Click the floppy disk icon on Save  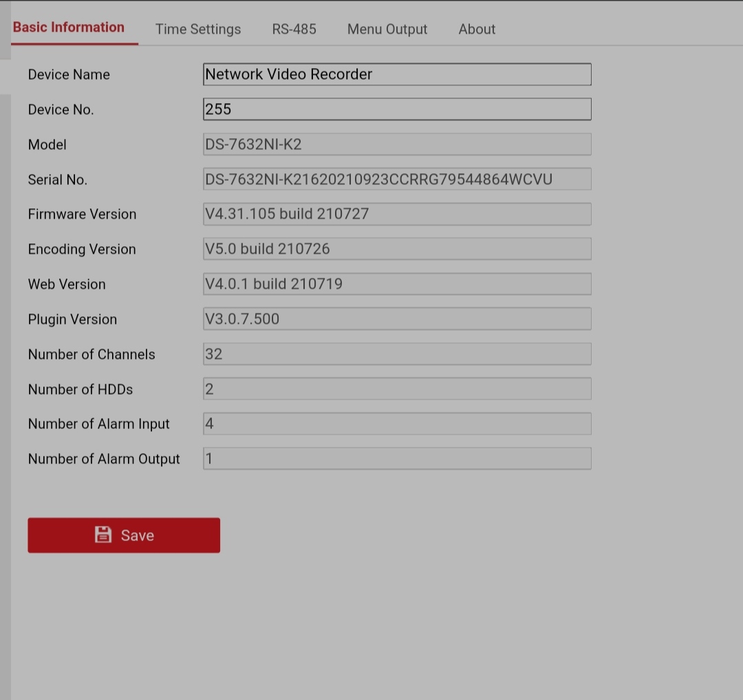coord(103,535)
